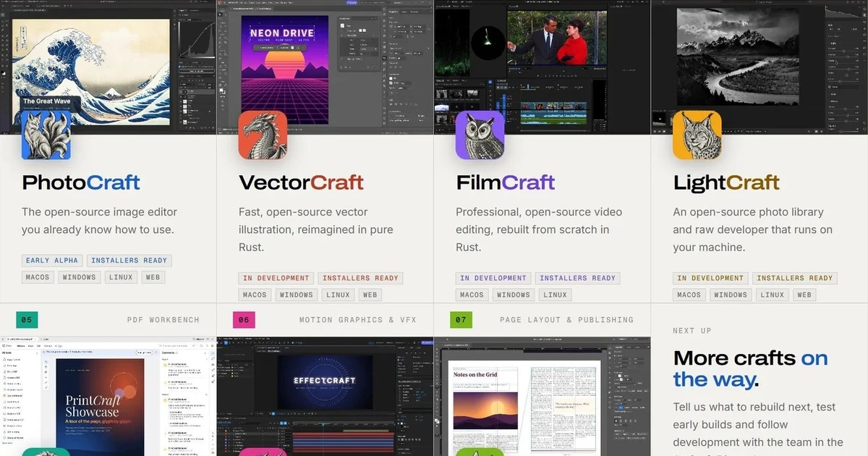
Task: Click IN DEVELOPMENT tag under LightCraft
Action: click(x=710, y=278)
